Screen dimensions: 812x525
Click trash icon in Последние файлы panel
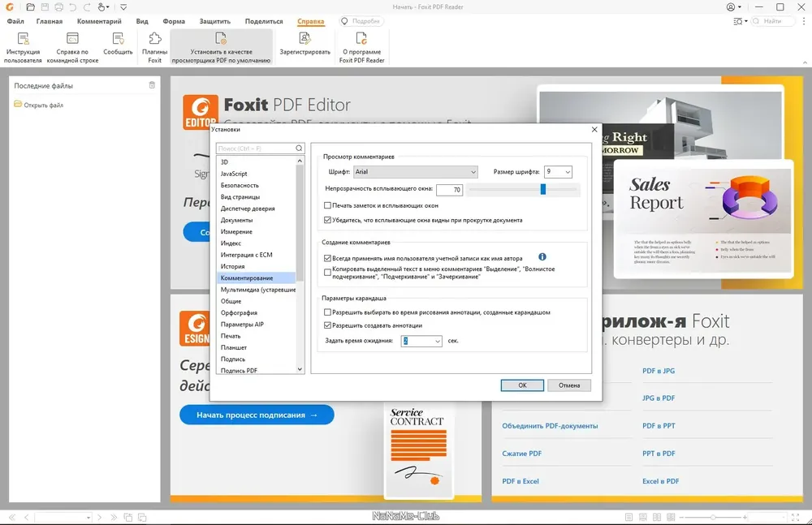tap(152, 85)
